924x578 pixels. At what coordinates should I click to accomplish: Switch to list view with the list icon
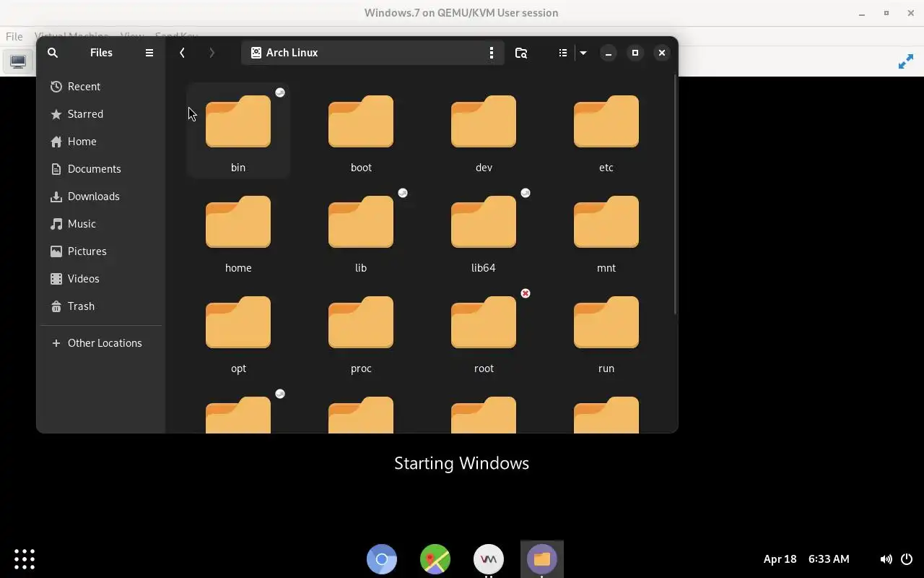[x=563, y=53]
